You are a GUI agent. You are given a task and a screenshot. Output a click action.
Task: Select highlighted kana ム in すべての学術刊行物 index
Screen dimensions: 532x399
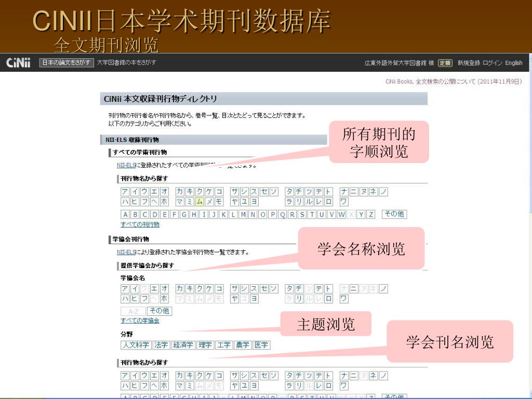click(x=199, y=202)
